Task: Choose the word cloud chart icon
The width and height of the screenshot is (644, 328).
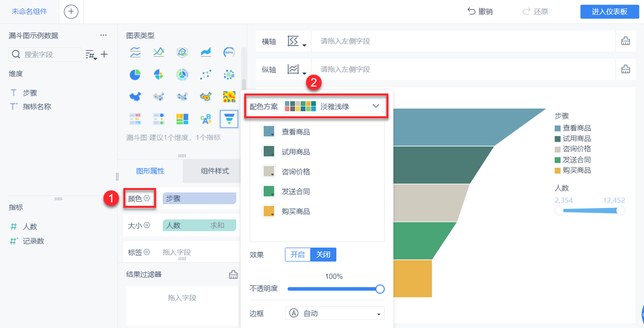Action: (206, 119)
